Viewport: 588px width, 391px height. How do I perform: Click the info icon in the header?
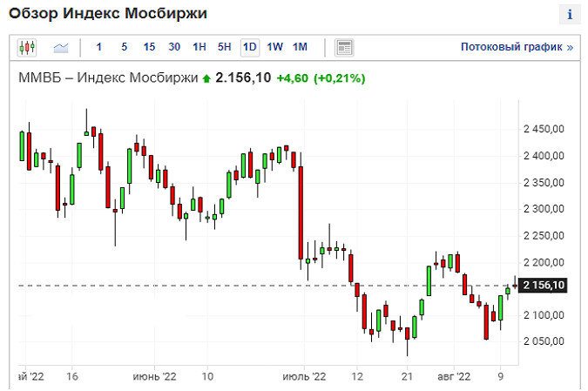tap(570, 15)
